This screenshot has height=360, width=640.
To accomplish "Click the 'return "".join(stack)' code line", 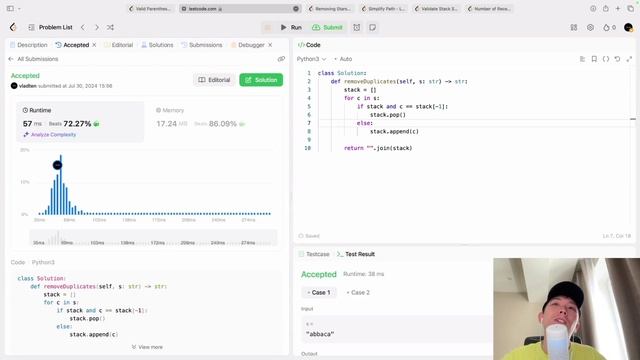I will coord(378,148).
